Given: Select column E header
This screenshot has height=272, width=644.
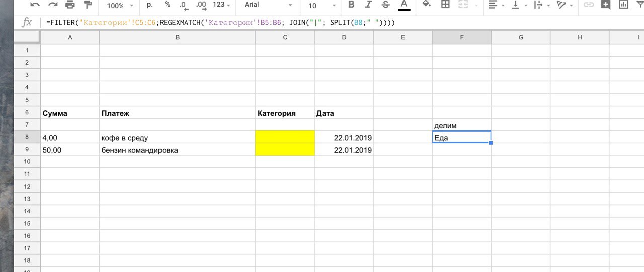Looking at the screenshot, I should tap(403, 37).
